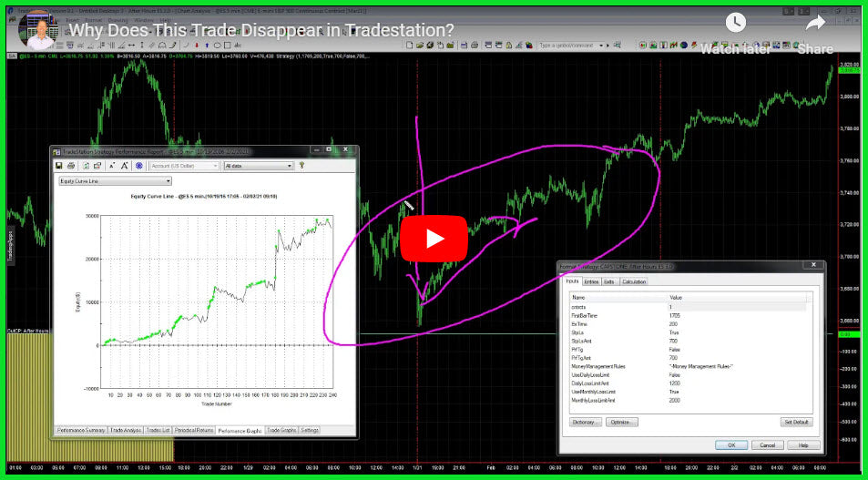Open the Equity Curve Line graph dropdown
Screen dimensions: 868x480
(x=115, y=181)
